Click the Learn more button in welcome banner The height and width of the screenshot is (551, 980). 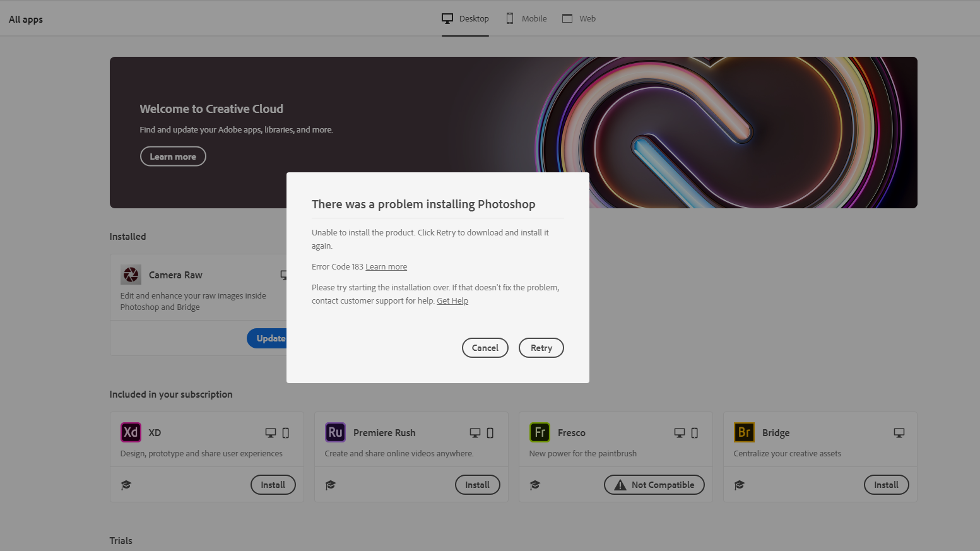173,157
